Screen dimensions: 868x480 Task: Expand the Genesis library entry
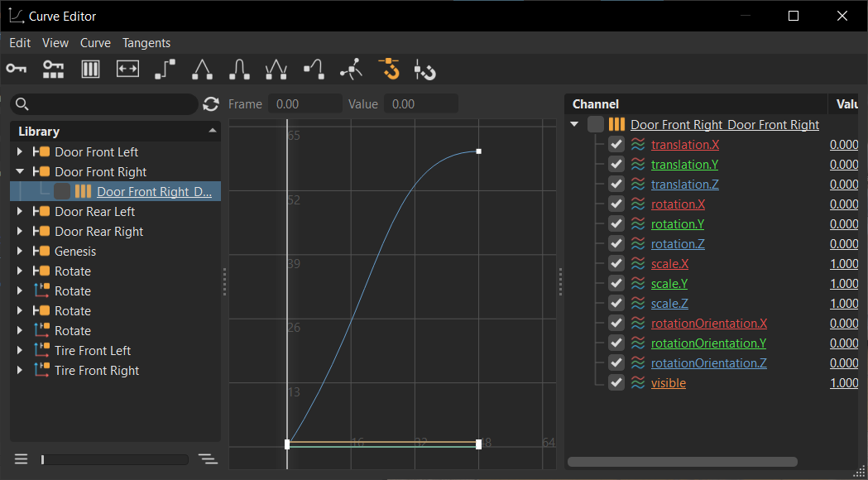[x=19, y=251]
